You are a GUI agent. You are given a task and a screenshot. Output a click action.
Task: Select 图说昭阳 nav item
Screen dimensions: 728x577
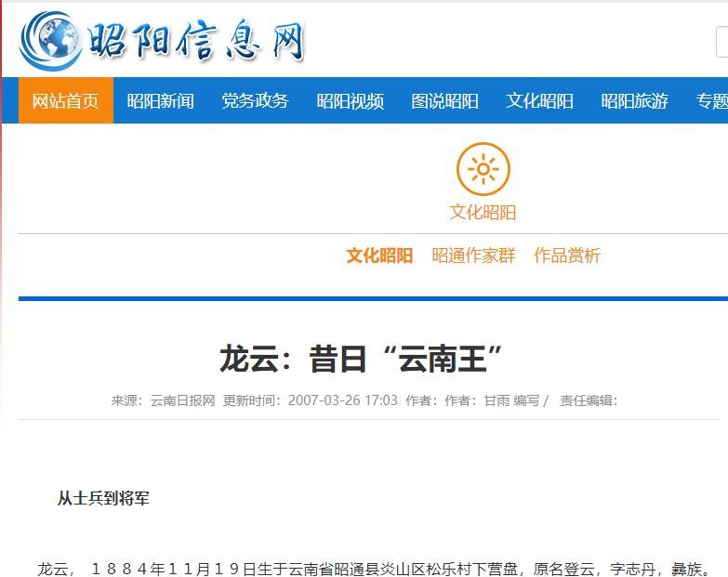pyautogui.click(x=444, y=100)
